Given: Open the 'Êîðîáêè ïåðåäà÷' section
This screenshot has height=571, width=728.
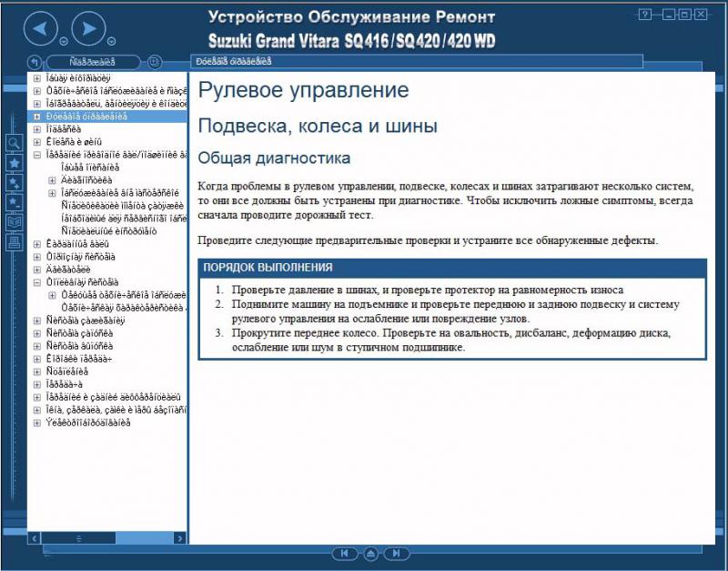Looking at the screenshot, I should pos(78,359).
